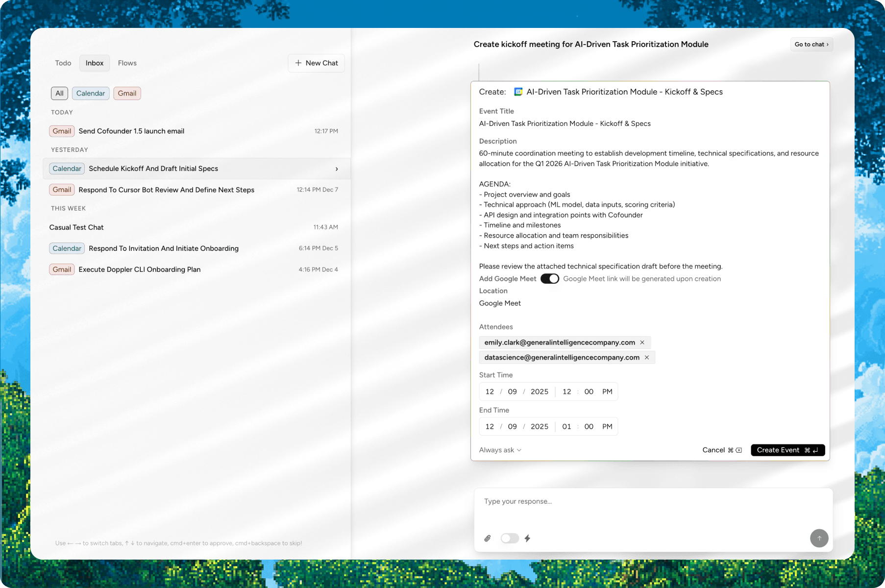Click the End Time hour field

coord(566,427)
